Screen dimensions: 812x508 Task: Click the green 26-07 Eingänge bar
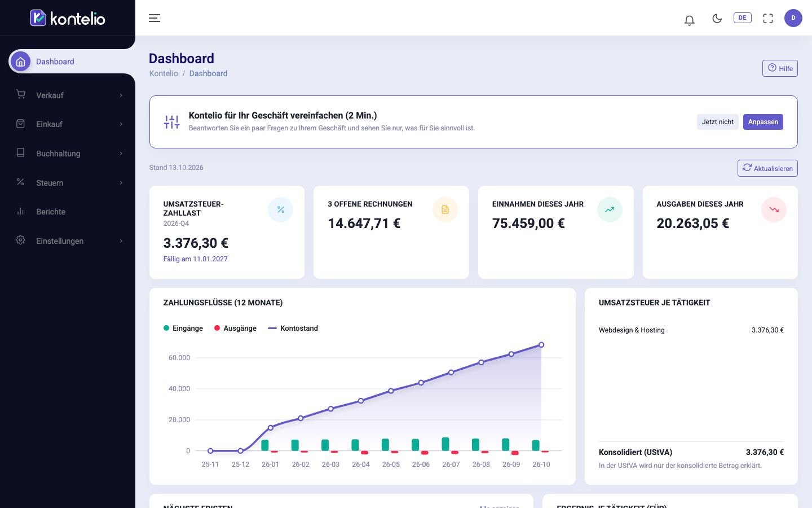point(445,444)
